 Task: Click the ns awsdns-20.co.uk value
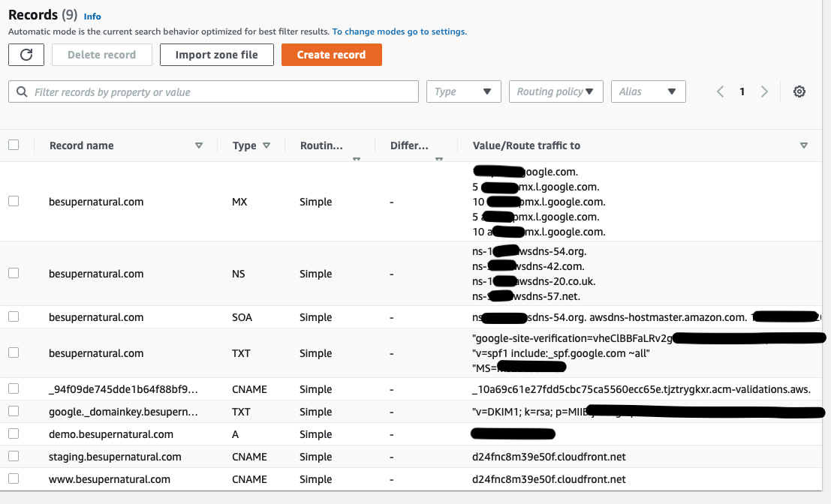[534, 281]
